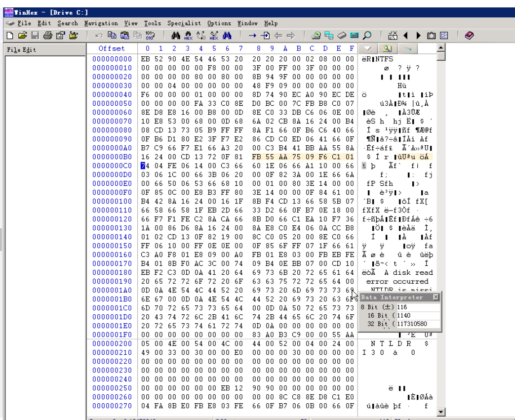
Task: Click 'A disk read' text in the text column
Action: 408,272
